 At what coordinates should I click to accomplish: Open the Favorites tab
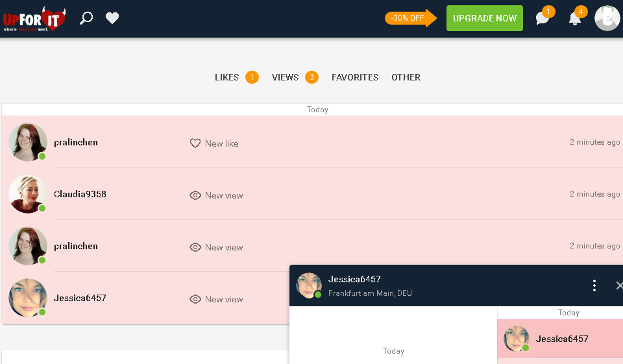354,77
